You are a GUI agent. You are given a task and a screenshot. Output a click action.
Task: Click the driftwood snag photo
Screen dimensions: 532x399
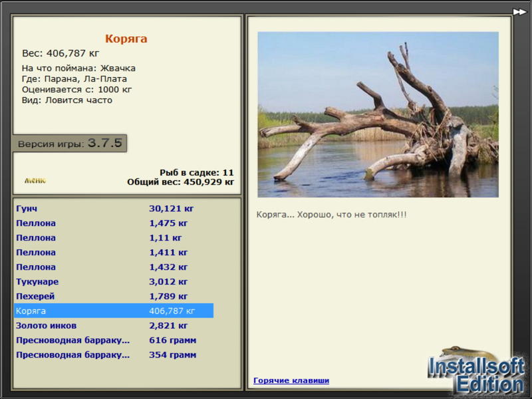pyautogui.click(x=378, y=114)
